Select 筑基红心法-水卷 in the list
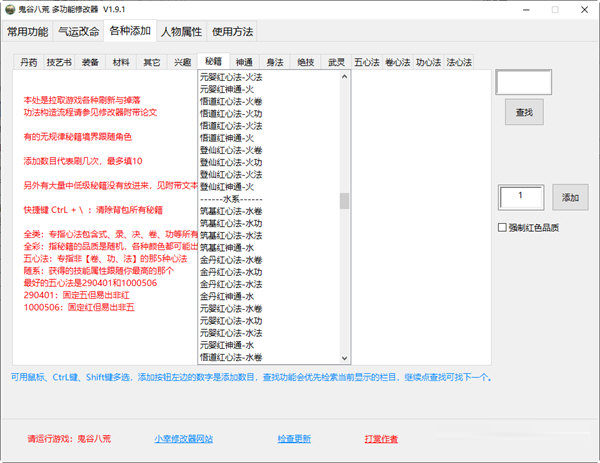This screenshot has width=600, height=463. (230, 211)
